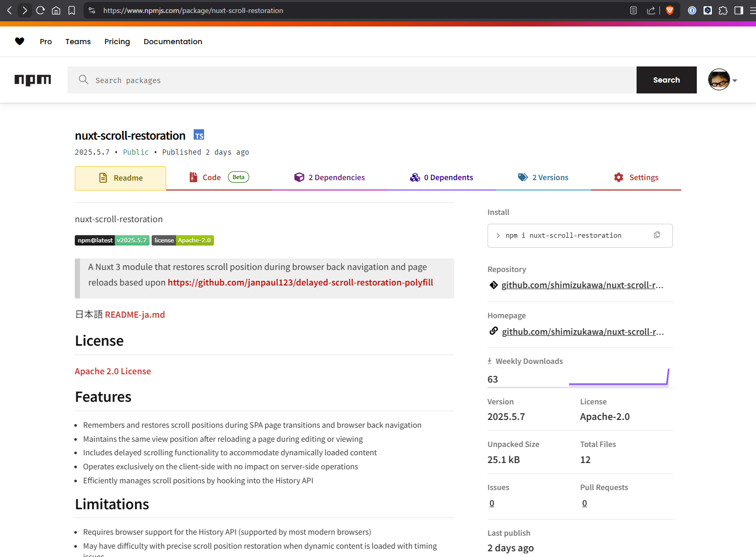The image size is (756, 557).
Task: Click the npm@latest version badge
Action: pyautogui.click(x=112, y=240)
